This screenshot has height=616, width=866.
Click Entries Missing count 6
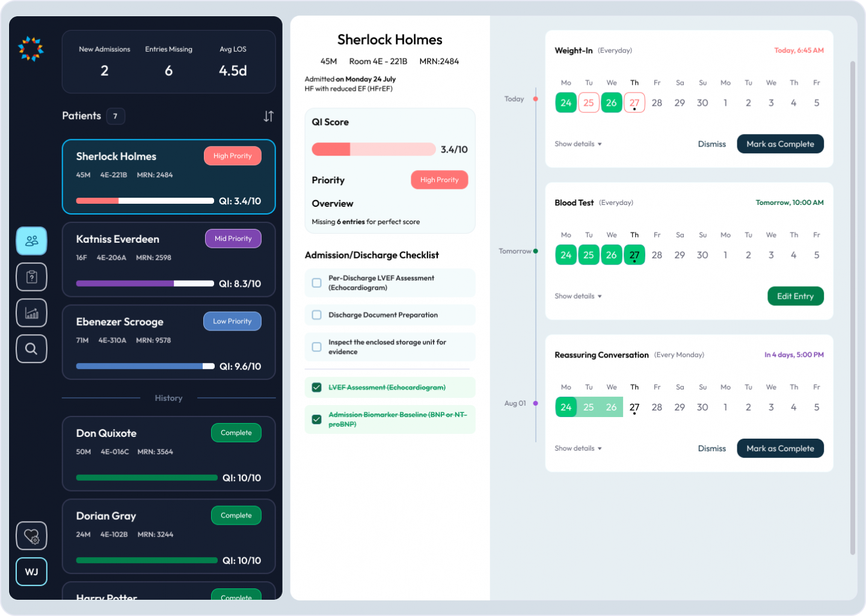point(169,71)
